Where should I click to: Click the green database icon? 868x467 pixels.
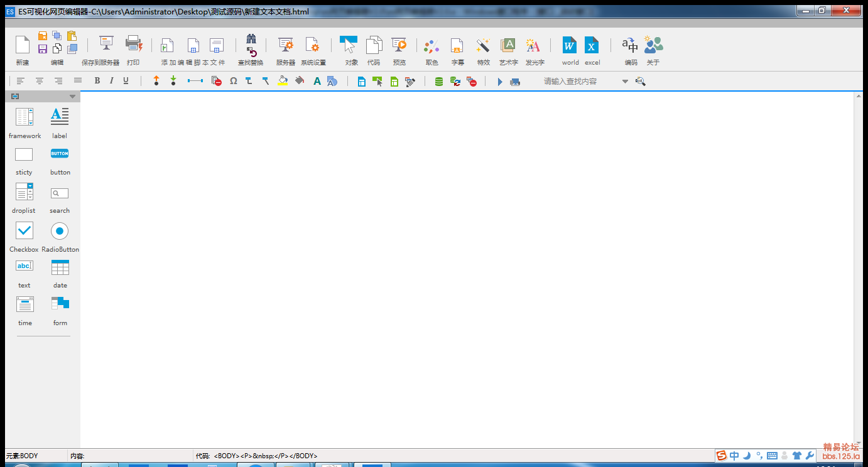(x=439, y=82)
